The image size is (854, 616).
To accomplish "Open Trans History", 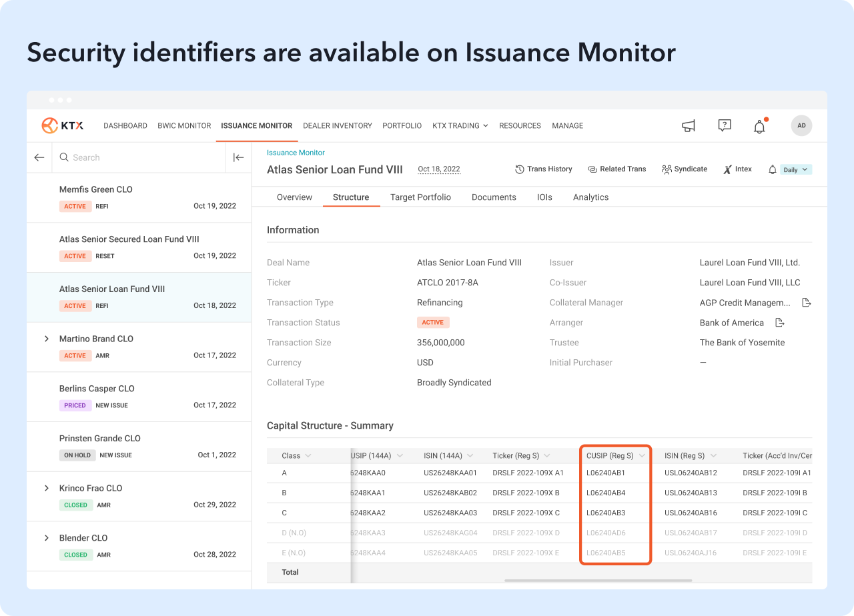I will (544, 169).
